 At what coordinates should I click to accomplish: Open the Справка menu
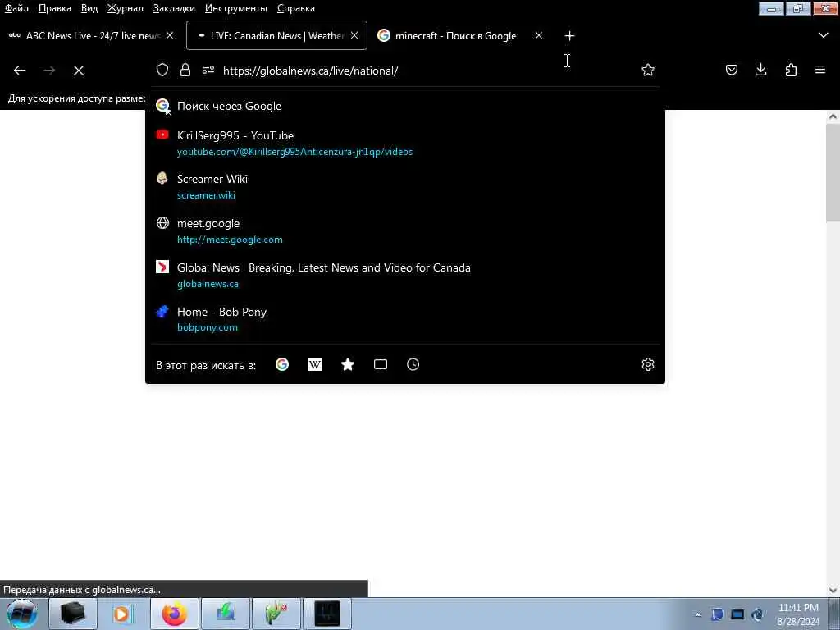click(x=295, y=8)
